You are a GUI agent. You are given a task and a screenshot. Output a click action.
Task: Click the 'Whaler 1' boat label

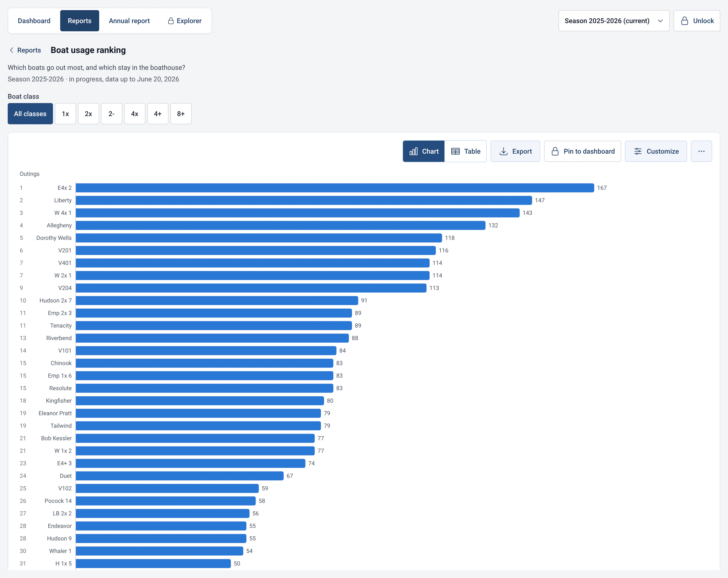tap(60, 551)
